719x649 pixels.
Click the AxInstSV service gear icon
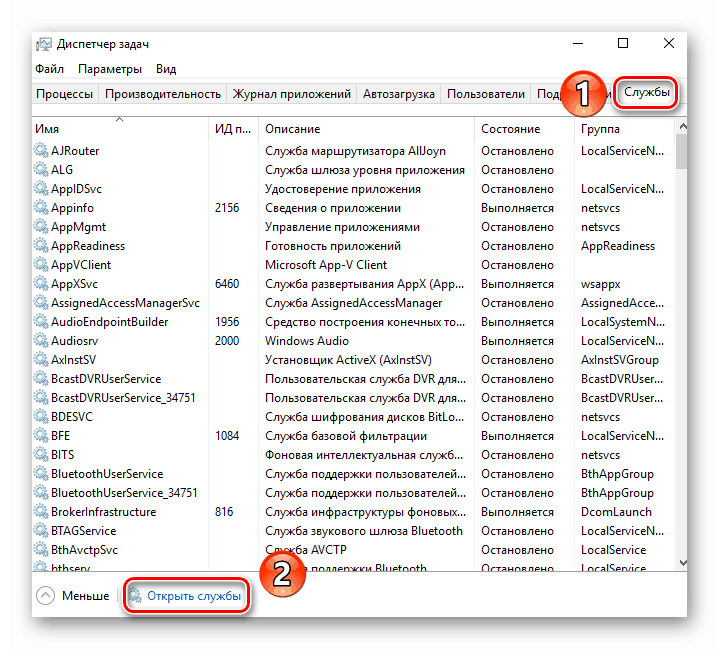point(41,360)
